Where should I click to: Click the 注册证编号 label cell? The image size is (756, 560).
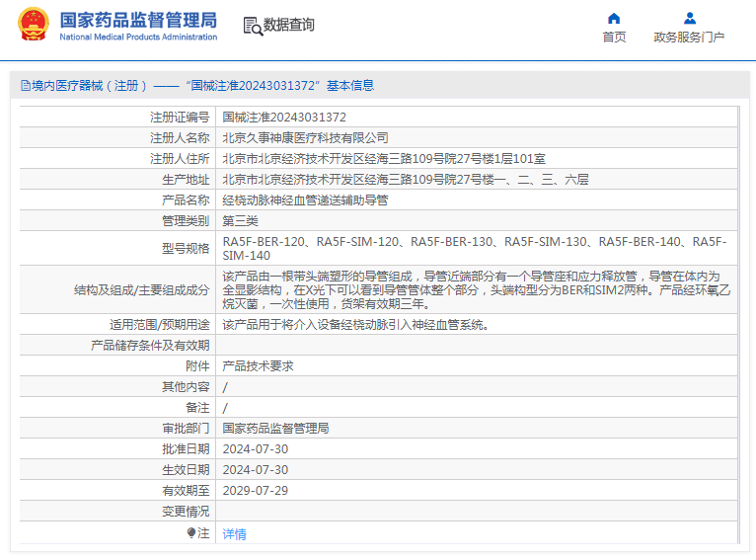(x=180, y=118)
